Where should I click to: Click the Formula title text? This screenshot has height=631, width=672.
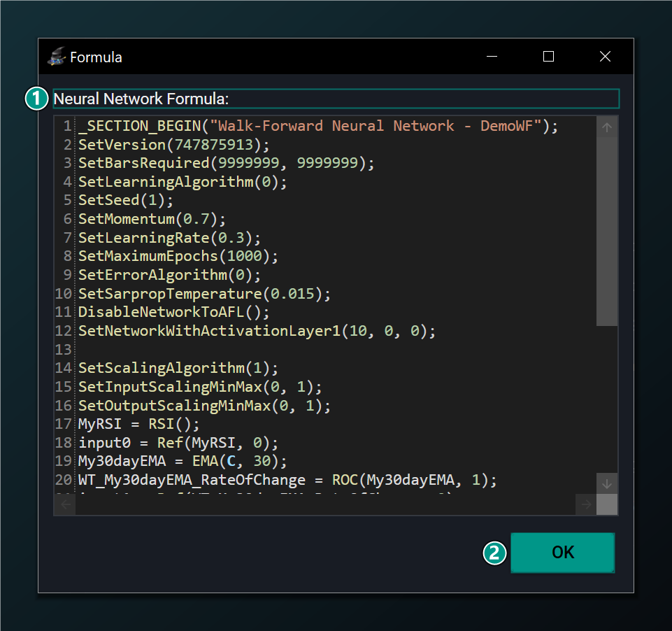pos(96,57)
